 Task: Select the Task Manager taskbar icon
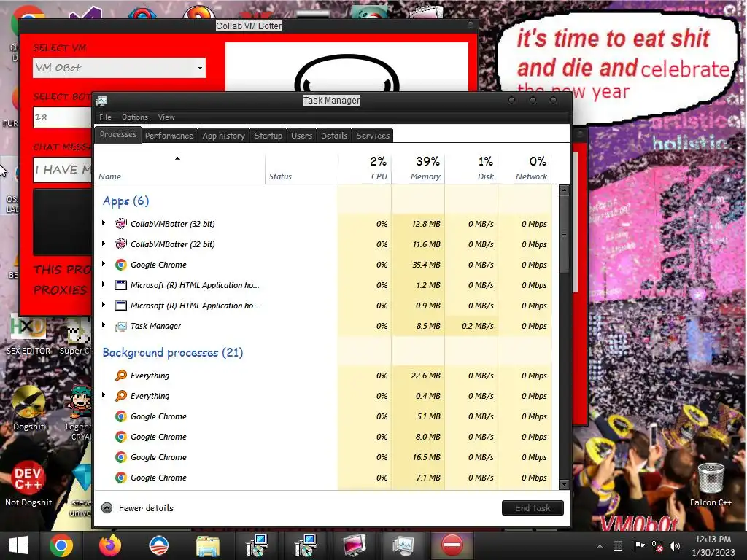(403, 546)
